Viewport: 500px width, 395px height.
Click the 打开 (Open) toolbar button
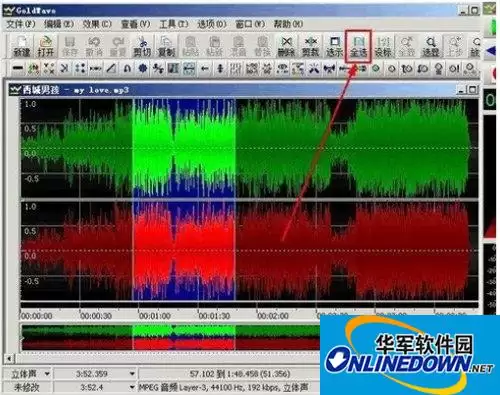(x=45, y=46)
